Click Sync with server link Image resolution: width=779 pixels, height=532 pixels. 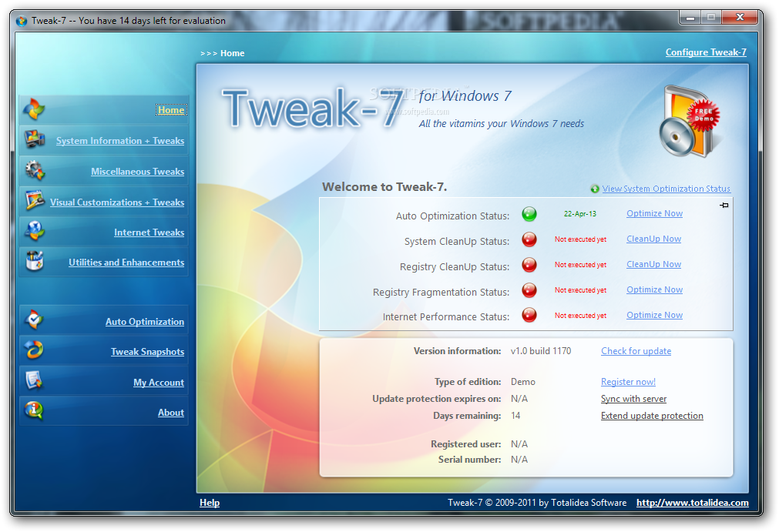tap(633, 399)
